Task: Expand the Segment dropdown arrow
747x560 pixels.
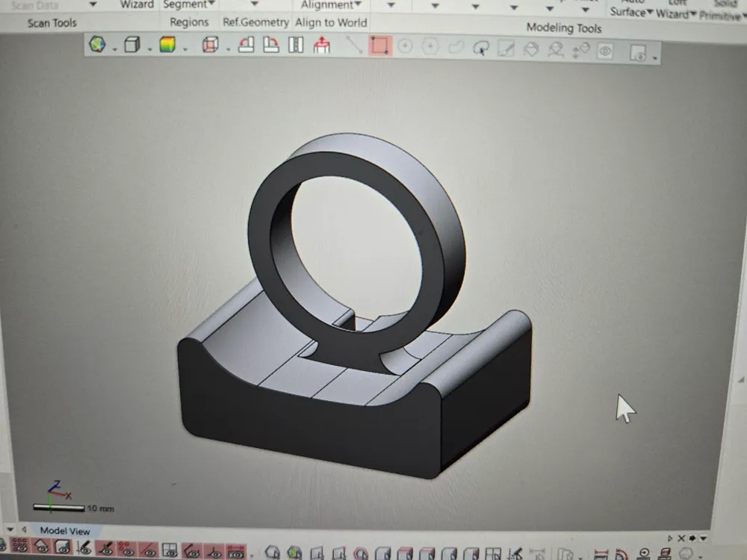Action: 212,4
